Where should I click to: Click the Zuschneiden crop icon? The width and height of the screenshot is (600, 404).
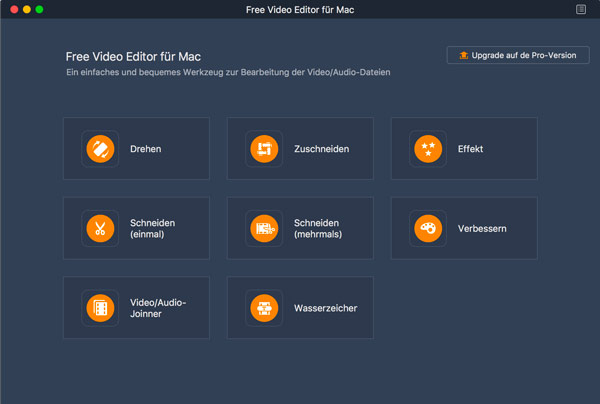pos(264,149)
